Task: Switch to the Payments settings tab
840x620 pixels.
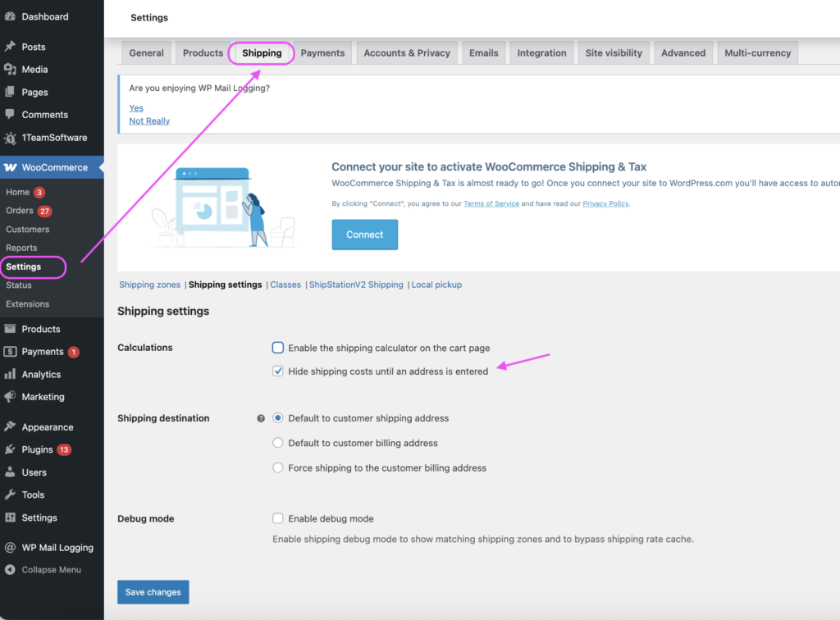Action: click(322, 52)
